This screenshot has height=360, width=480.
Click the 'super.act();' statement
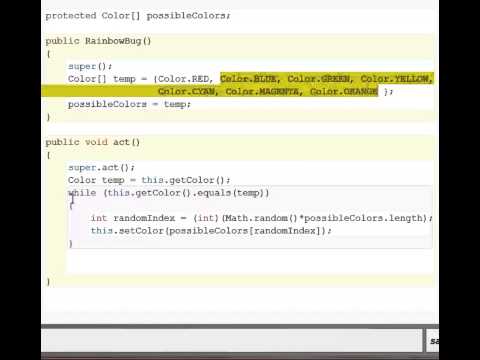(x=101, y=168)
